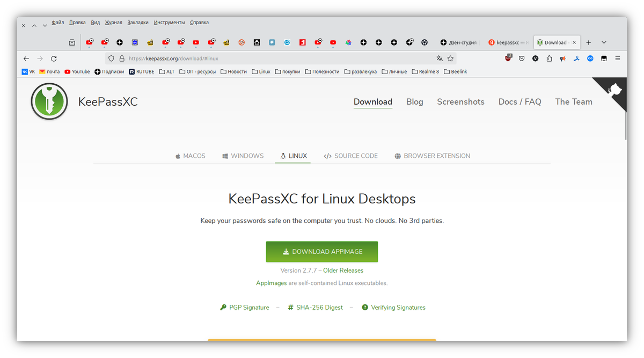Click the page translation icon
The height and width of the screenshot is (358, 644).
tap(440, 59)
